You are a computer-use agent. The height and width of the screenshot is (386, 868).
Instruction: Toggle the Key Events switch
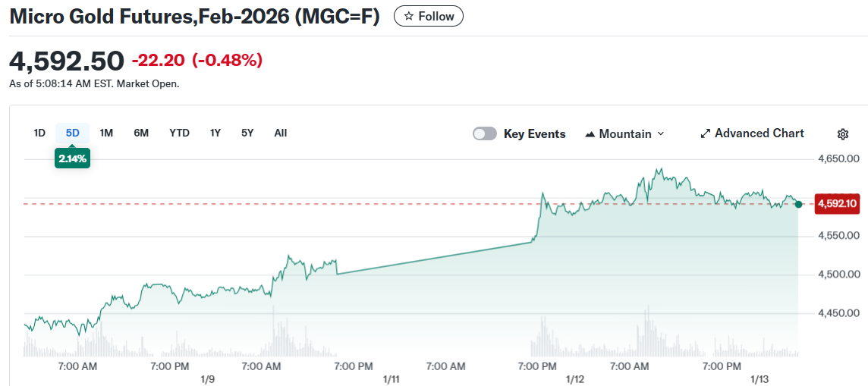point(485,134)
